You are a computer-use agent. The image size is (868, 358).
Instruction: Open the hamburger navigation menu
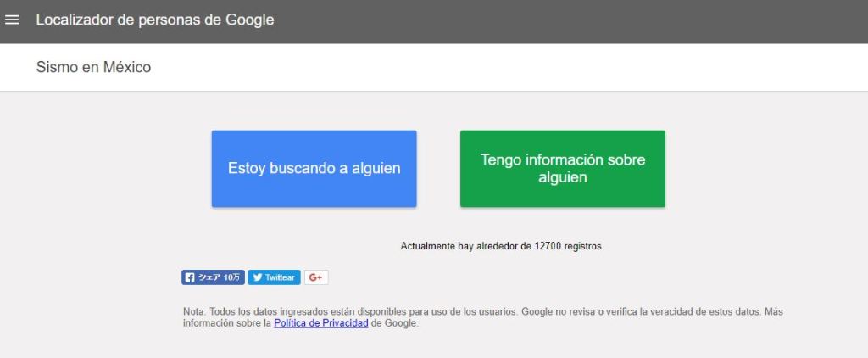pos(12,20)
